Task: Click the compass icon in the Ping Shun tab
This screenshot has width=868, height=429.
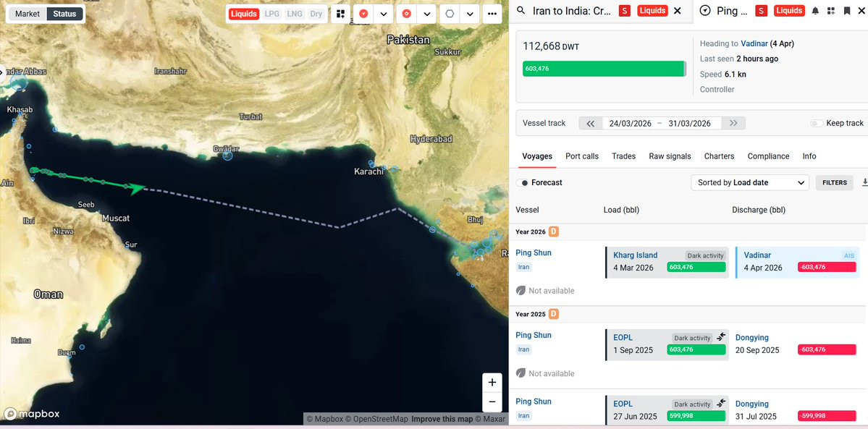Action: point(705,11)
